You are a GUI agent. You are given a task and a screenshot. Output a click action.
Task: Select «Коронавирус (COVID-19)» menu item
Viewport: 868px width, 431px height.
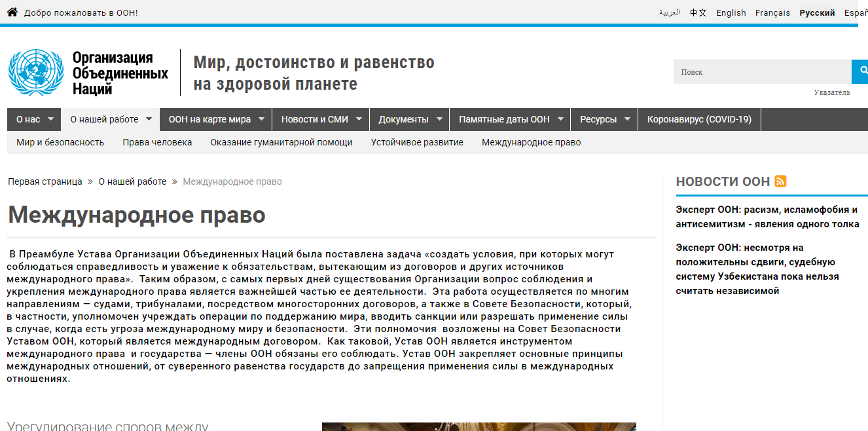click(x=699, y=119)
